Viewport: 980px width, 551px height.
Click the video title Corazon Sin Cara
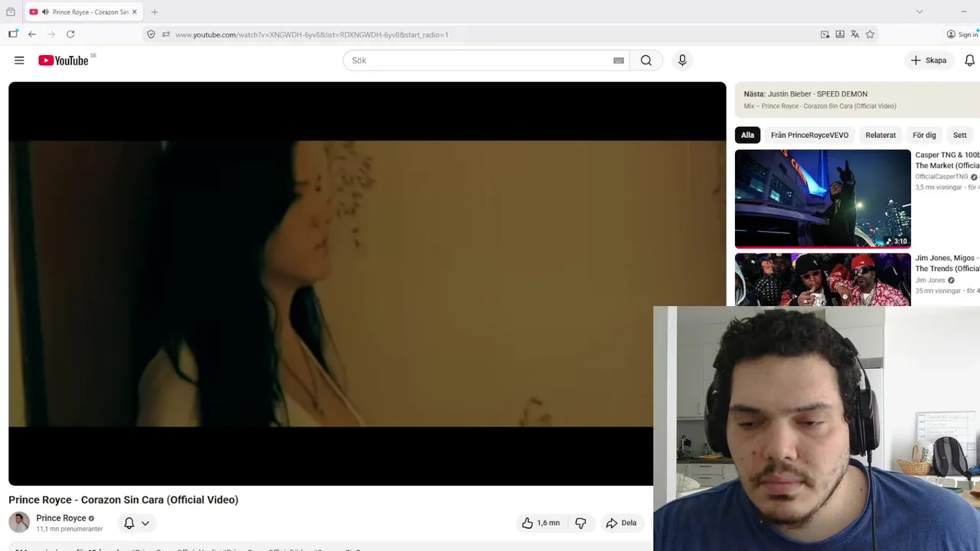123,500
